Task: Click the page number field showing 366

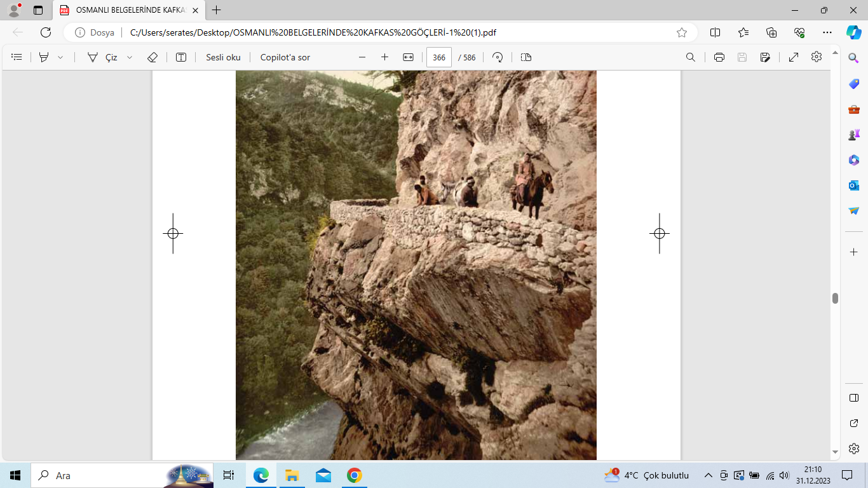Action: [439, 57]
